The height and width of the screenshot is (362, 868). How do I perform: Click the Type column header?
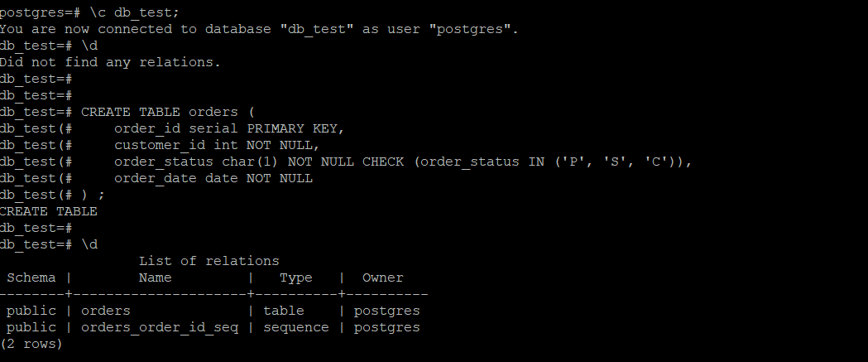pyautogui.click(x=295, y=278)
